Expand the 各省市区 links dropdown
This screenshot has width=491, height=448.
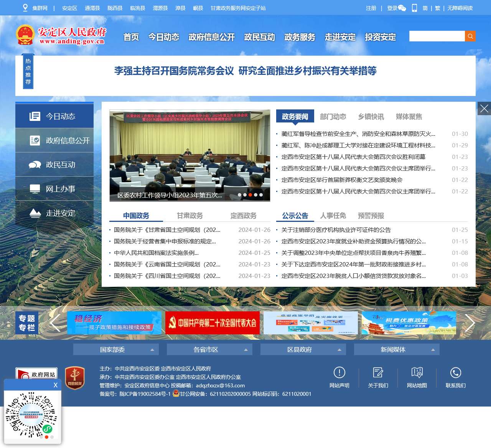[x=209, y=349]
